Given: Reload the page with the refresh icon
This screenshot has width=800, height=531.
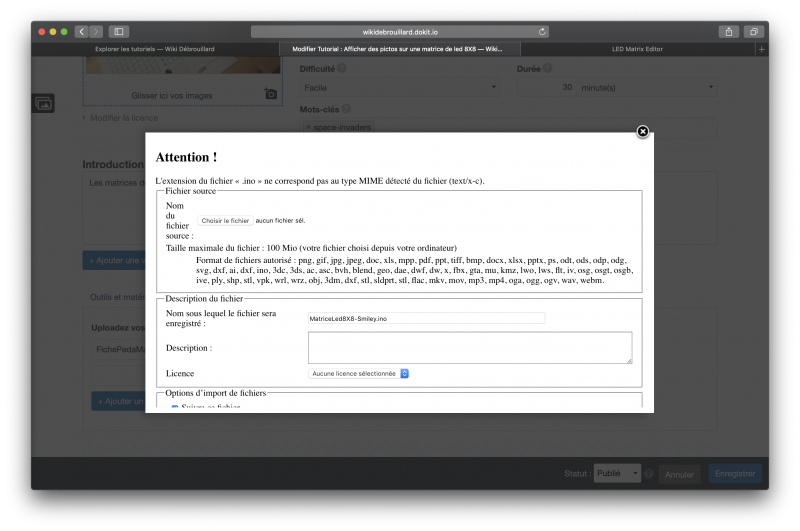Looking at the screenshot, I should pos(542,32).
